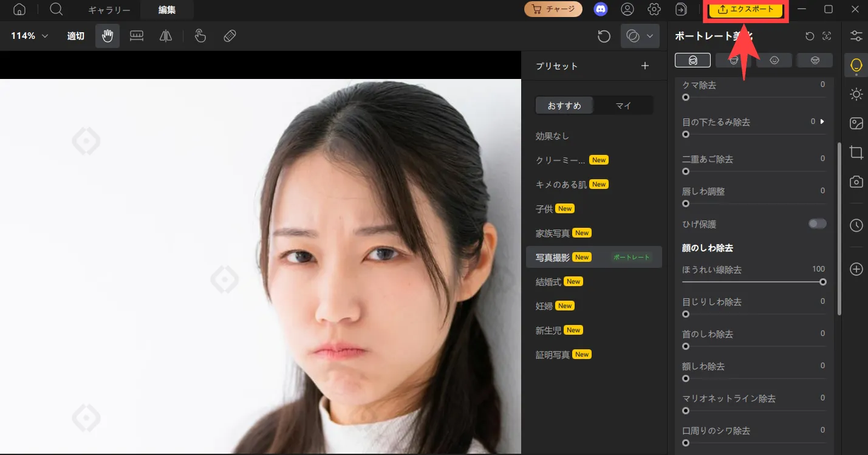The width and height of the screenshot is (868, 455).
Task: Select the finger touch tool
Action: (x=200, y=36)
